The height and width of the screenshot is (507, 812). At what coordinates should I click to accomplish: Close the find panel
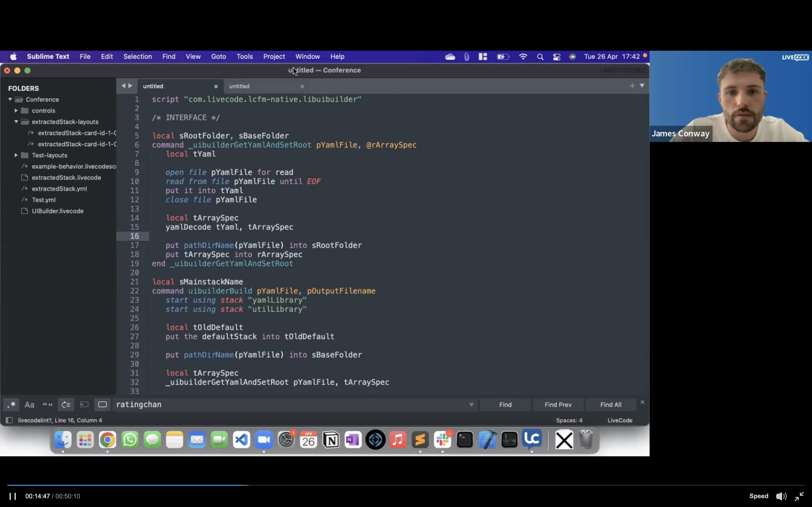click(x=642, y=402)
